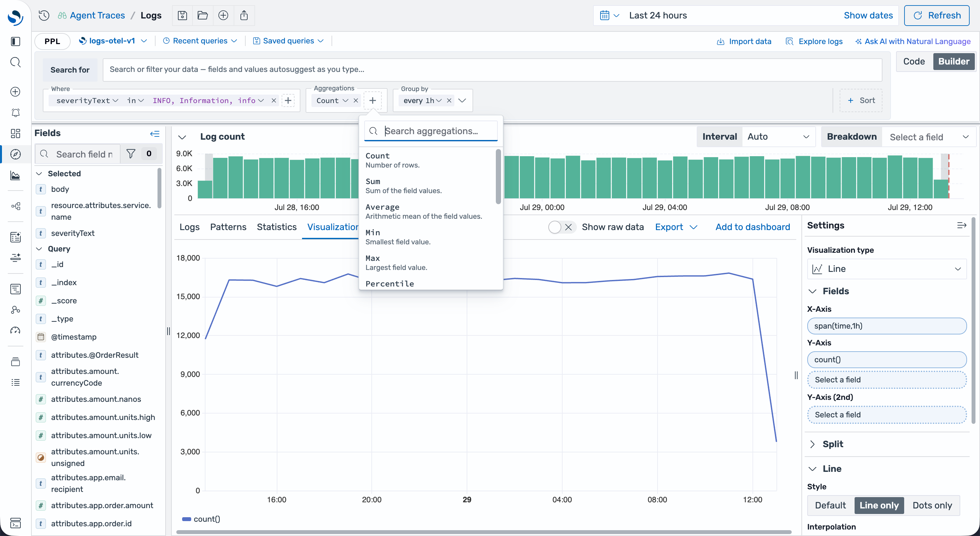Switch to the Logs tab
980x536 pixels.
[x=190, y=227]
